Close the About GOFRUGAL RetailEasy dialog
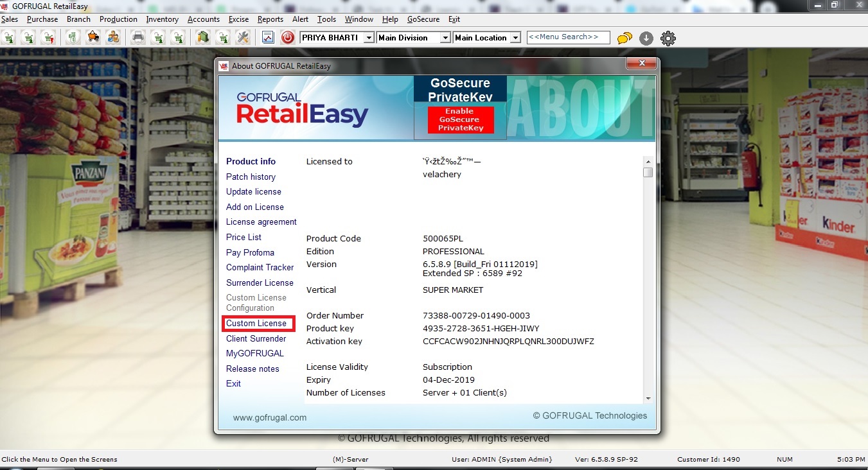Screen dimensions: 868x470 641,64
